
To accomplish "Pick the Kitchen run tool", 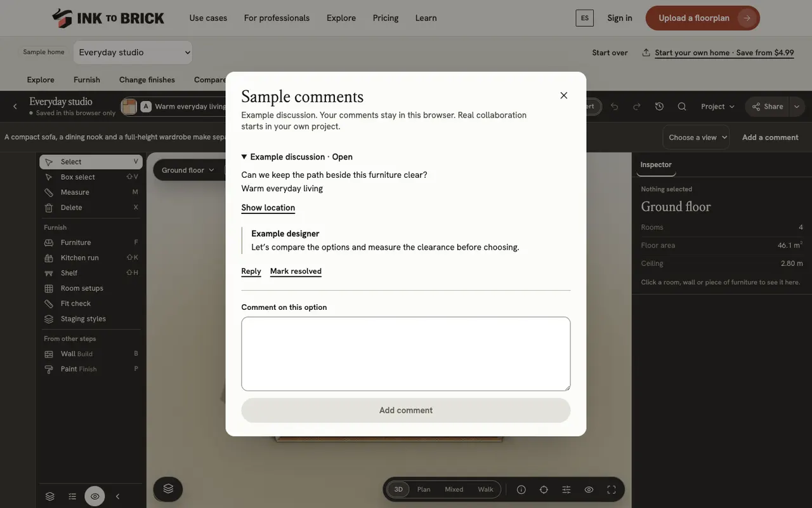I will pos(91,258).
